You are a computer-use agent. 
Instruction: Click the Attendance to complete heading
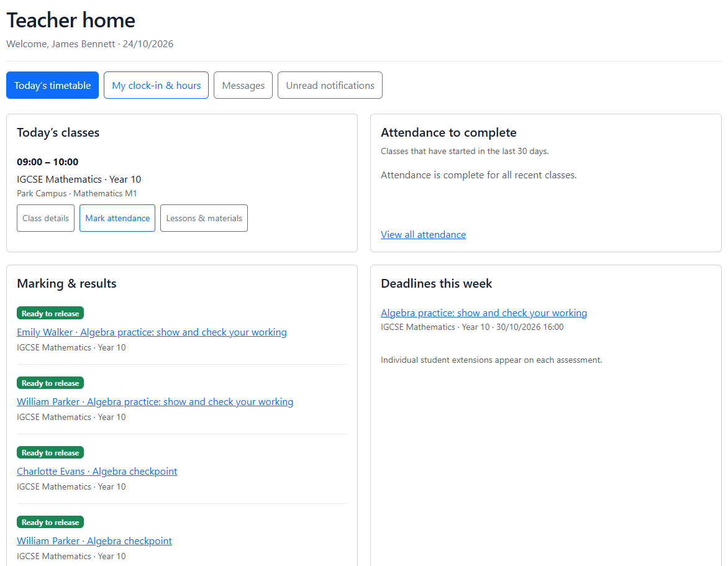point(448,133)
